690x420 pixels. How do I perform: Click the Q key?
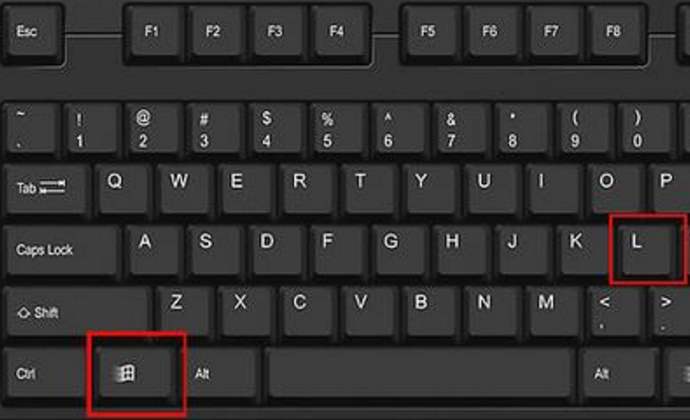[x=124, y=189]
